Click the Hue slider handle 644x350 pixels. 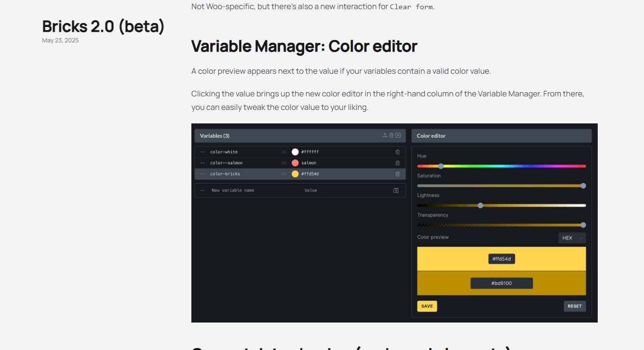pyautogui.click(x=441, y=166)
